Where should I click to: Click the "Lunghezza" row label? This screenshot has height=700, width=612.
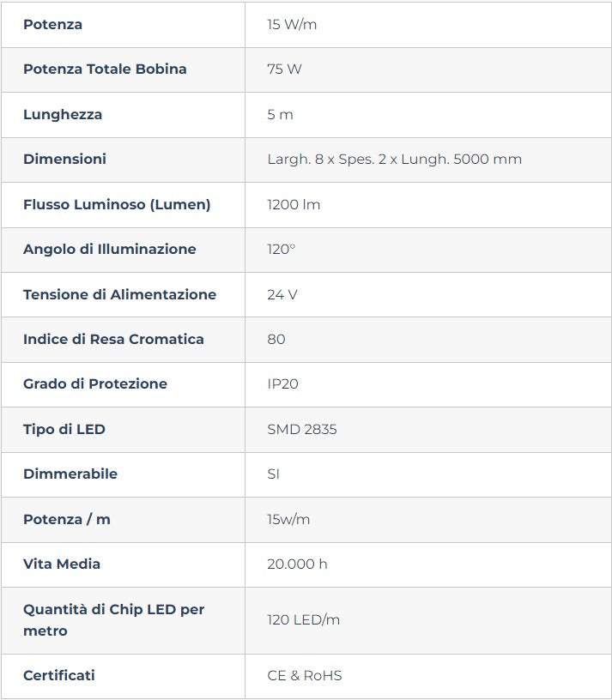(63, 114)
